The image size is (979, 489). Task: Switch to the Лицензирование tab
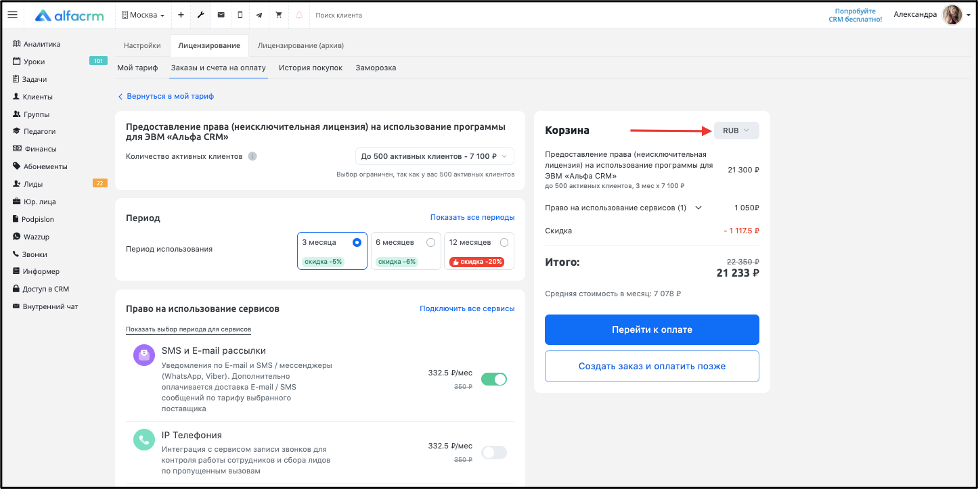[x=209, y=46]
